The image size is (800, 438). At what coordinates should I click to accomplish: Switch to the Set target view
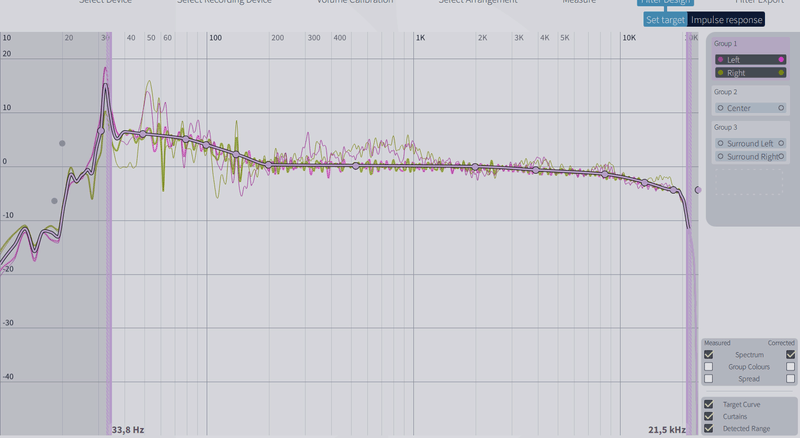(x=665, y=20)
